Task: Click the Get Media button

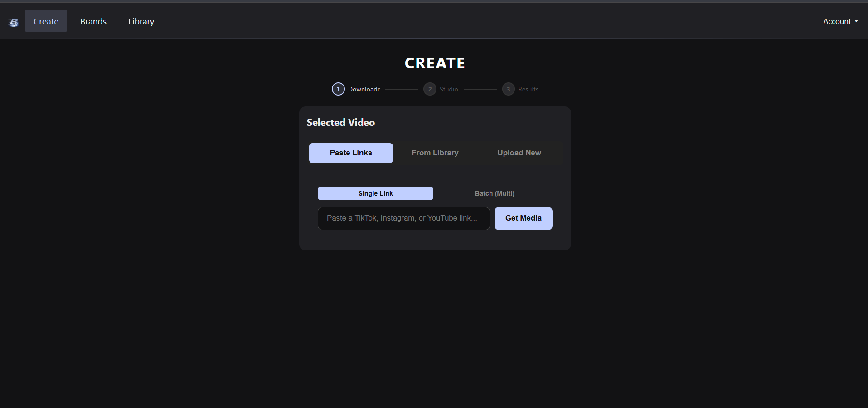Action: click(524, 218)
